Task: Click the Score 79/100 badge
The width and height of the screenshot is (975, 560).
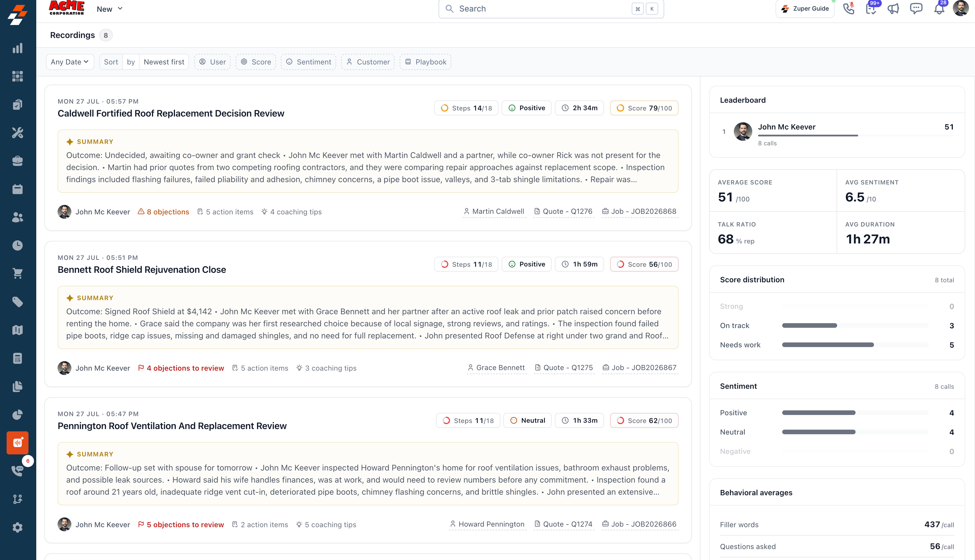Action: tap(644, 108)
